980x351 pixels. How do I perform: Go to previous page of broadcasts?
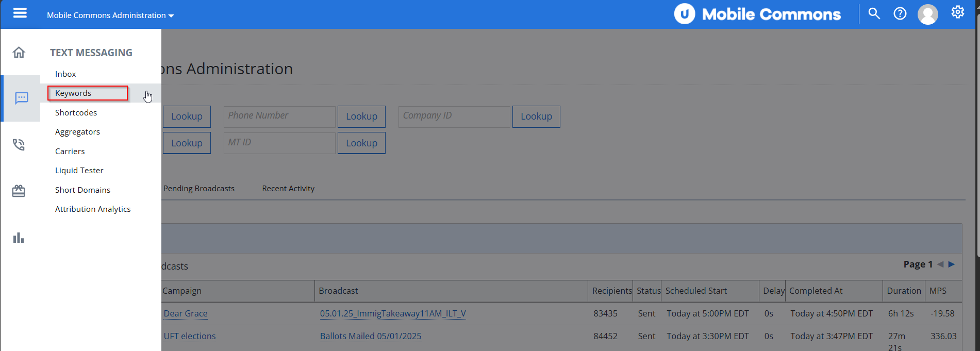940,264
